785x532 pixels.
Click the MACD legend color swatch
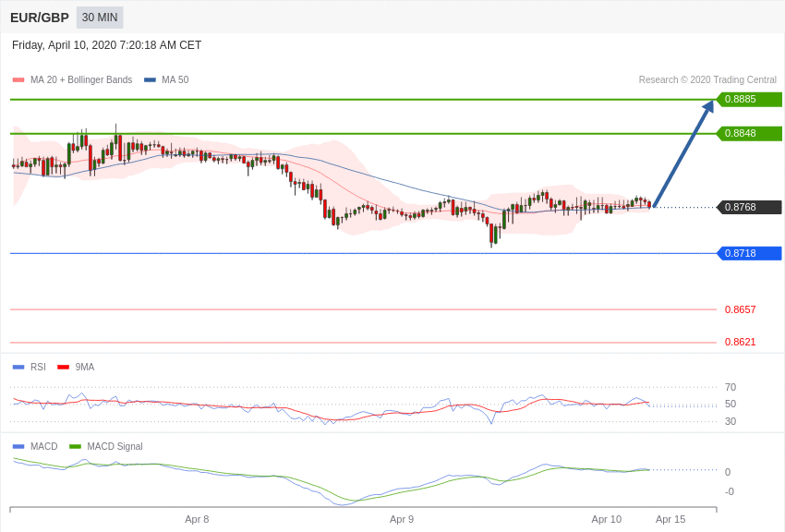coord(18,446)
